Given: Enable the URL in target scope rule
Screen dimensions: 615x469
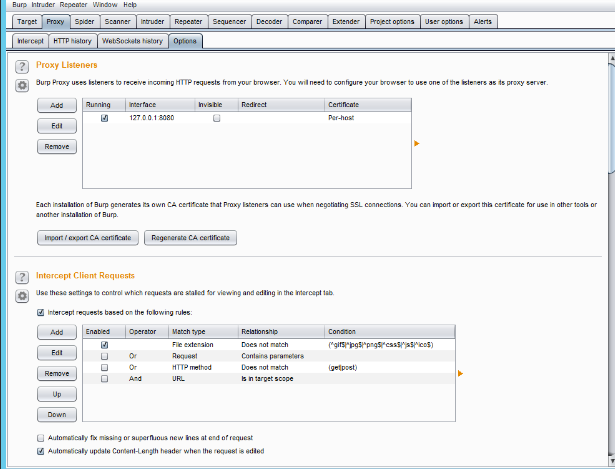Looking at the screenshot, I should pos(104,379).
